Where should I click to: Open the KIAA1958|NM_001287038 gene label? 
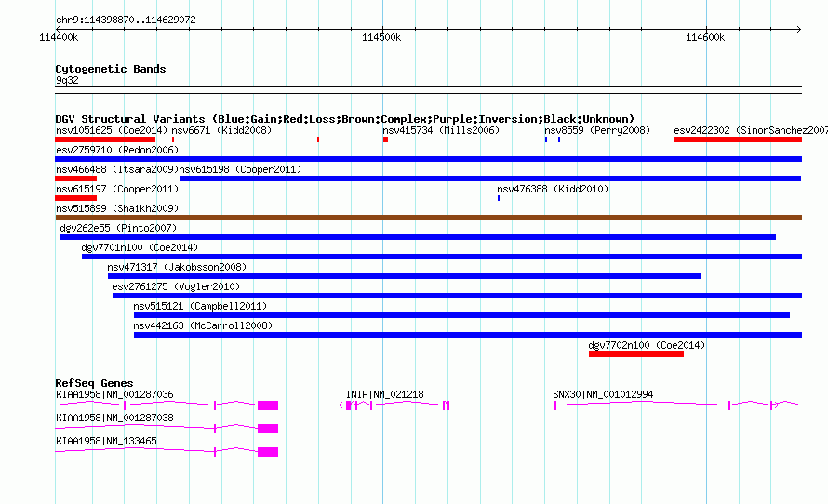pos(114,418)
